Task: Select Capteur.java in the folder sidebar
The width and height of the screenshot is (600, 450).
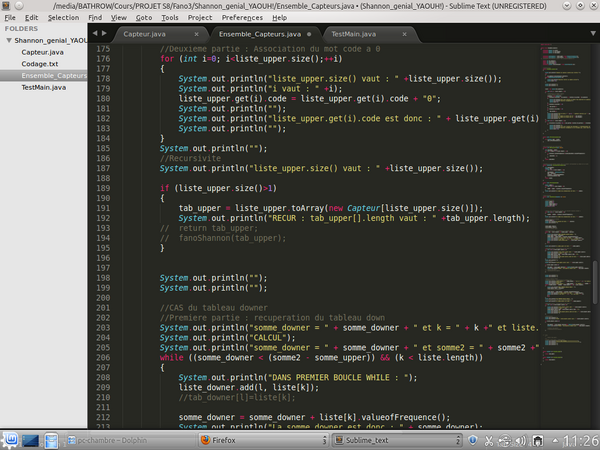Action: (44, 51)
